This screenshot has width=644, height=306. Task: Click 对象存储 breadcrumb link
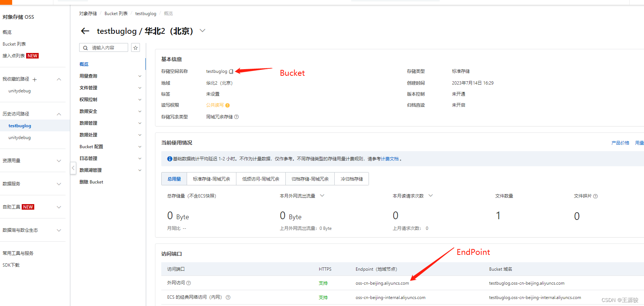88,14
